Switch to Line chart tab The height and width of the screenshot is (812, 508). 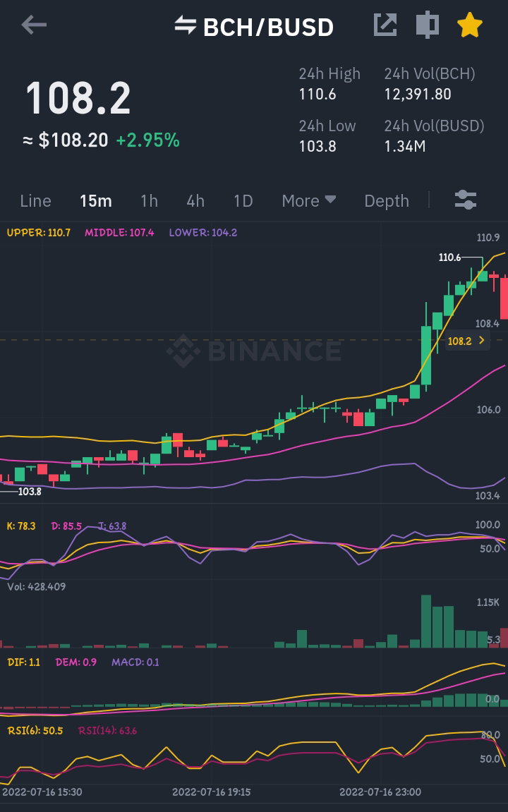pos(36,200)
